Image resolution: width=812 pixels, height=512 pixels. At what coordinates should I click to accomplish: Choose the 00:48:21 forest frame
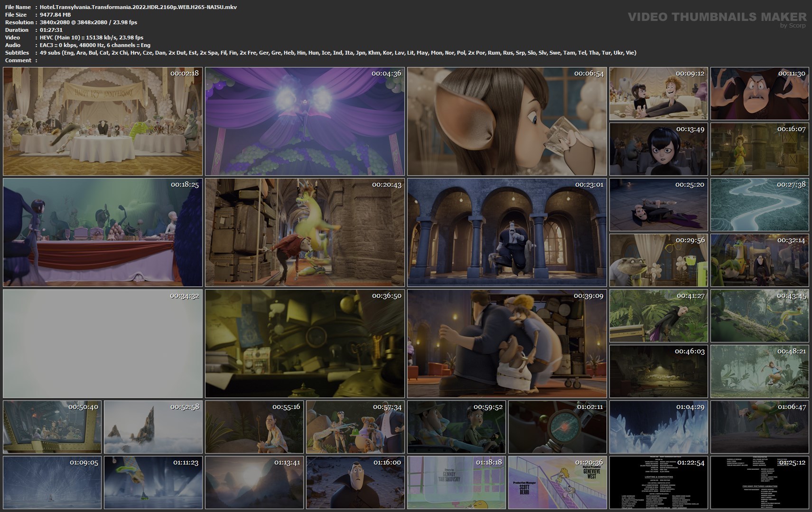click(759, 371)
